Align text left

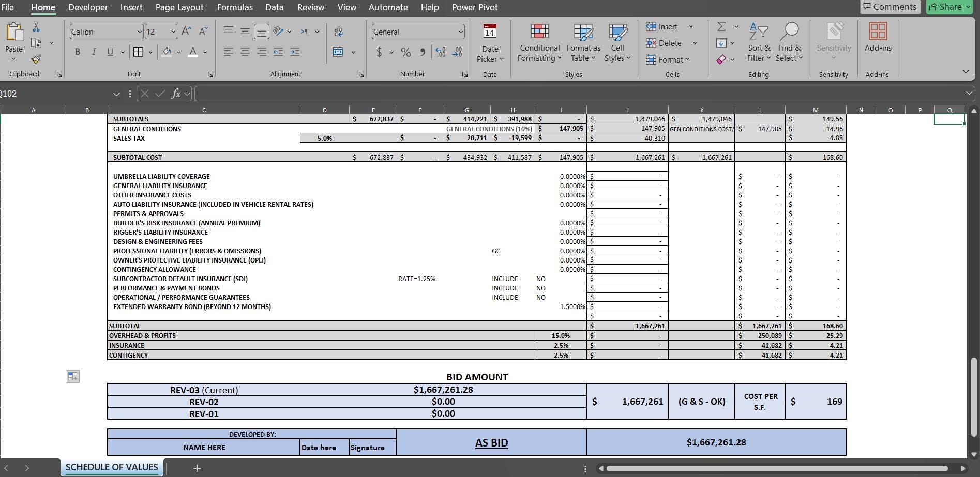pos(228,52)
